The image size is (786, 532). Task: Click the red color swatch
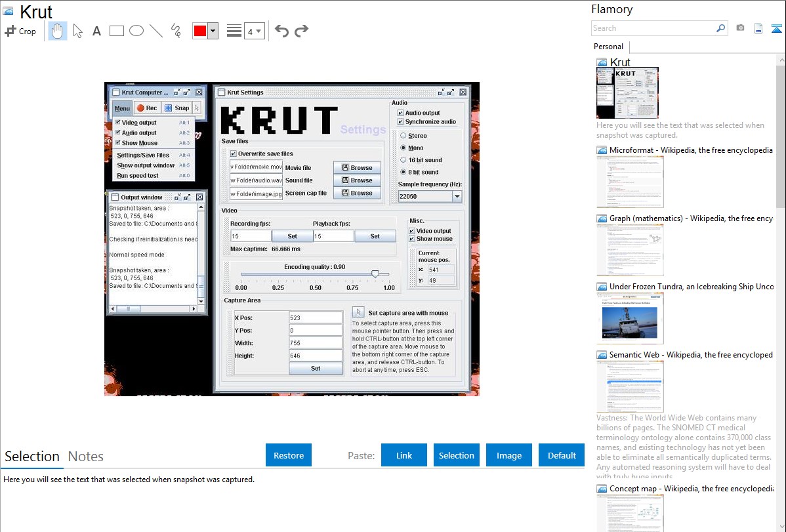pos(200,31)
